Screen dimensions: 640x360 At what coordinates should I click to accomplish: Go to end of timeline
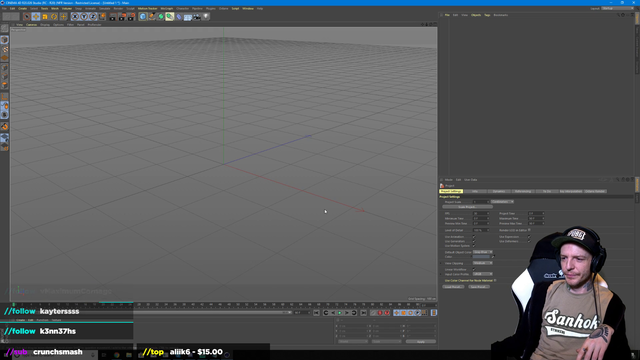363,313
